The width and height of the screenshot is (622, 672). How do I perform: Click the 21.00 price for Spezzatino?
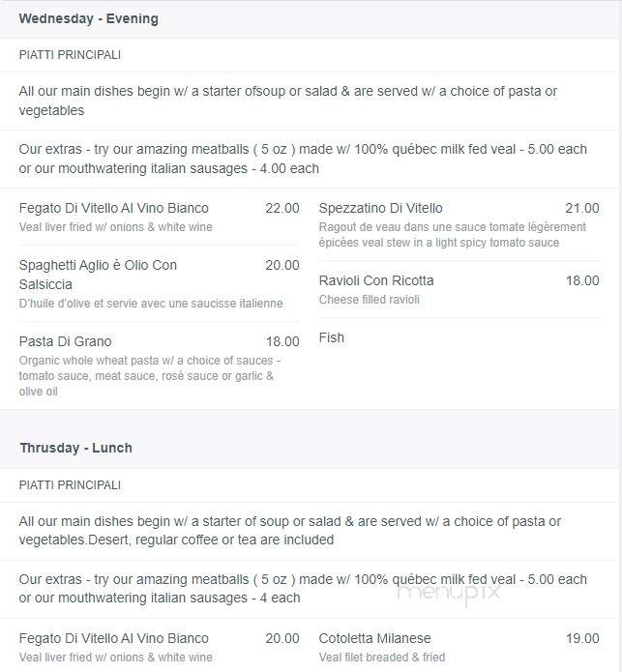pos(581,208)
